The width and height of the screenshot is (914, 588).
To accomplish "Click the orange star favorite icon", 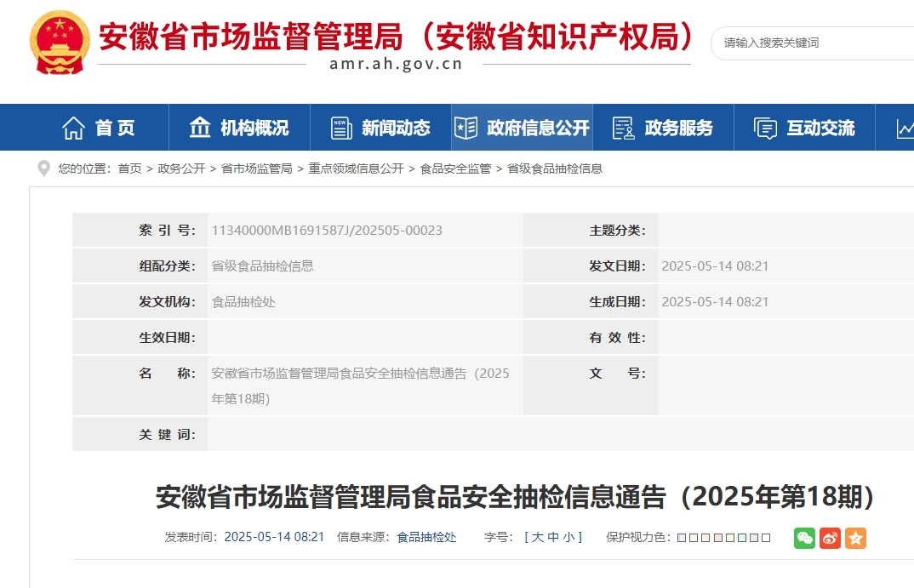I will 855,538.
